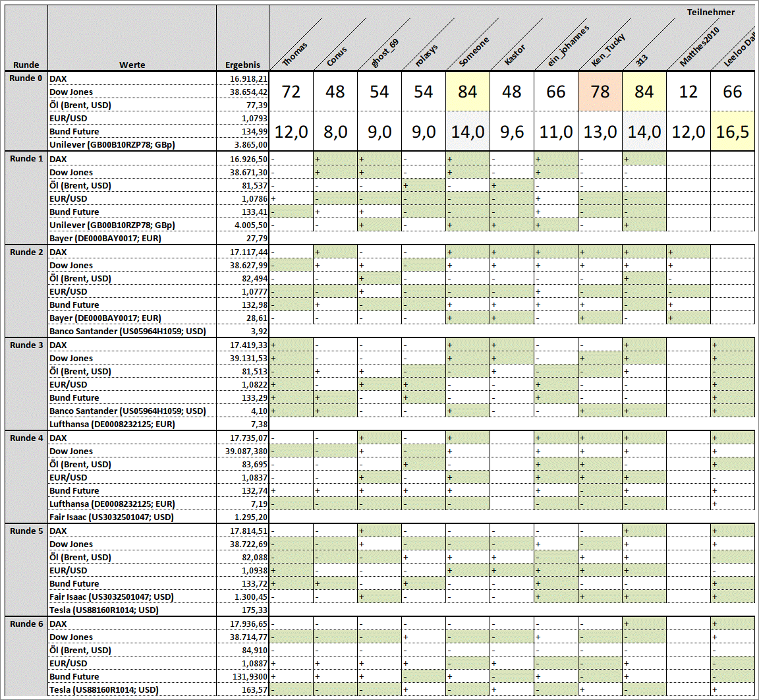The height and width of the screenshot is (700, 759).
Task: Click Ken_Tucky's orange score cell 78
Action: click(600, 92)
